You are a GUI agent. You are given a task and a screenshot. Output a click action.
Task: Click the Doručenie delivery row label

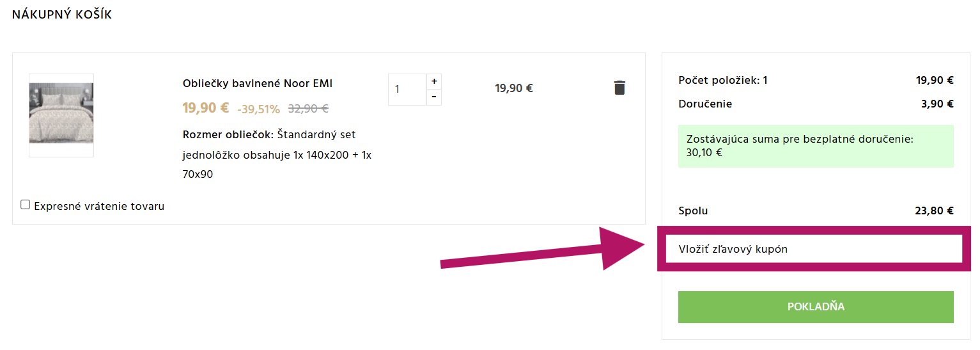705,104
